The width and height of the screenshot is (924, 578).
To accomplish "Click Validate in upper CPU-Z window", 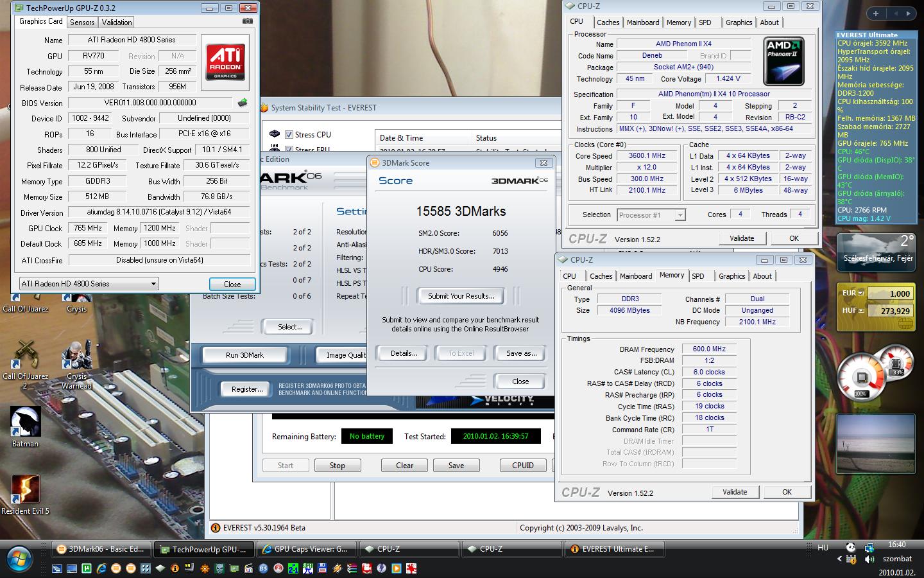I will pyautogui.click(x=742, y=238).
